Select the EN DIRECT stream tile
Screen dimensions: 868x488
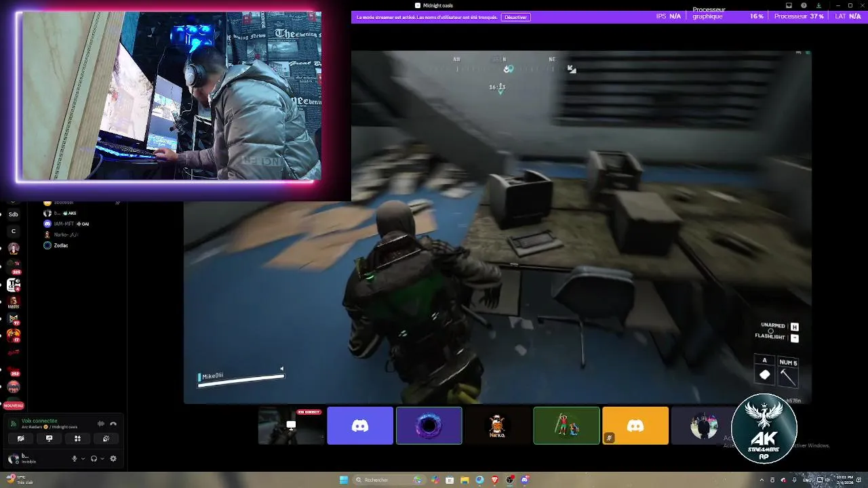pos(291,426)
